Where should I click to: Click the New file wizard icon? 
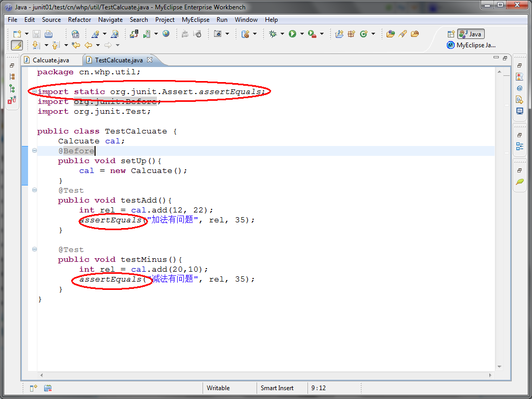click(x=17, y=34)
